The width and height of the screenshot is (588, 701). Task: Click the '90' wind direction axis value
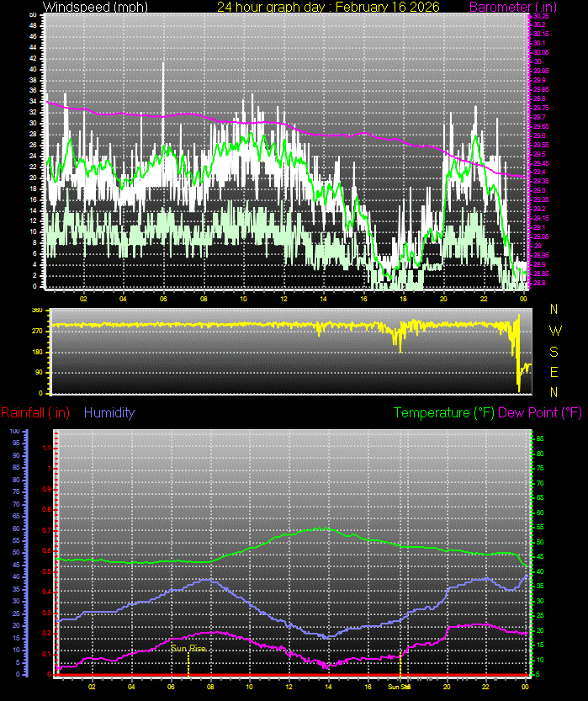pos(40,373)
